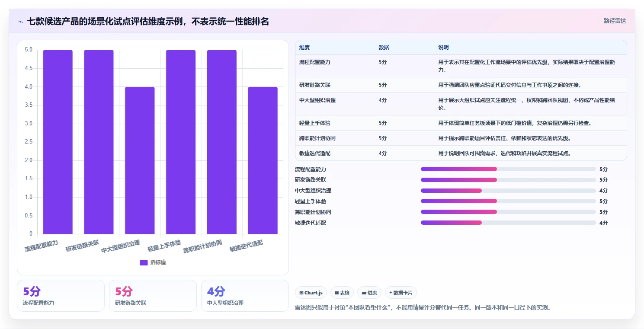Click the 敏捷迭代适配 x-axis label
This screenshot has width=644, height=329.
click(x=246, y=246)
